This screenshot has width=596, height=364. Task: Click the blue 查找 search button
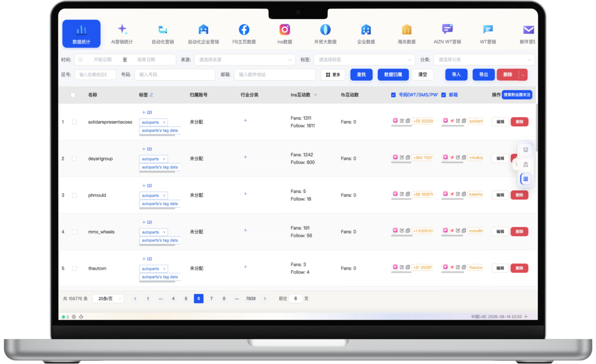(x=361, y=75)
